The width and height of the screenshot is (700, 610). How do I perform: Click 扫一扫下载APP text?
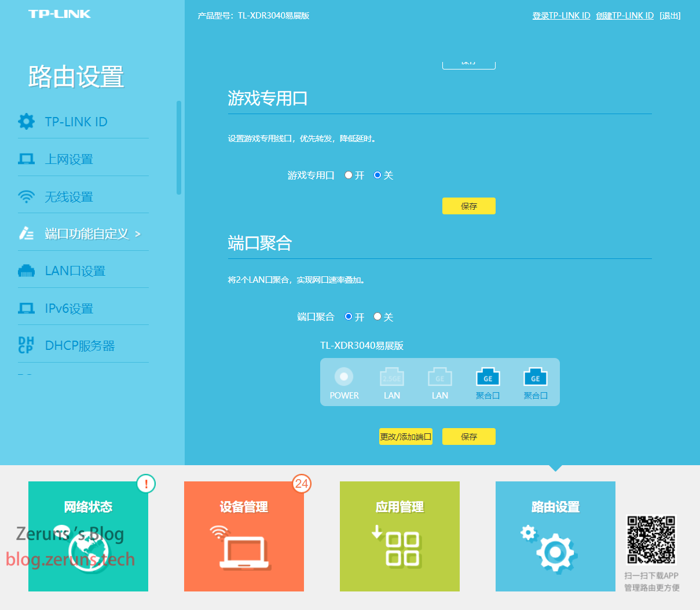[651, 575]
